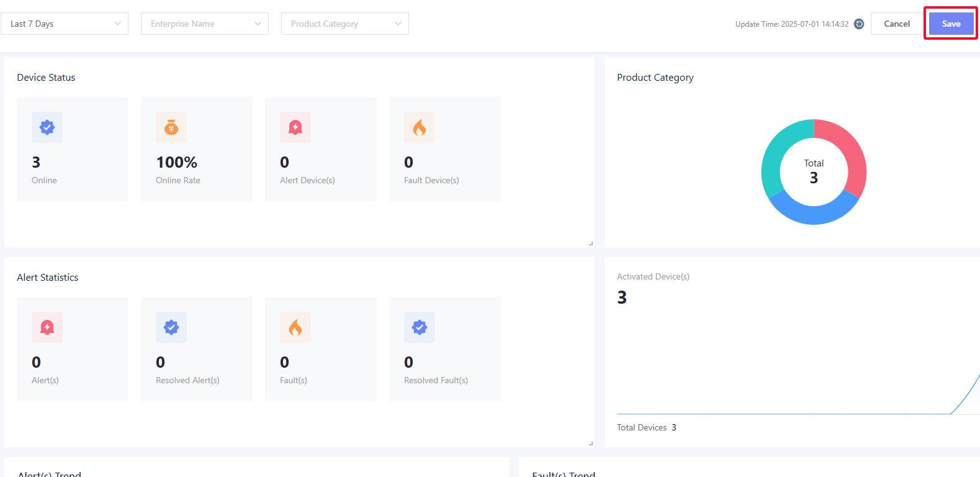Click the Fault(s) flame icon in Alert Statistics

click(295, 327)
